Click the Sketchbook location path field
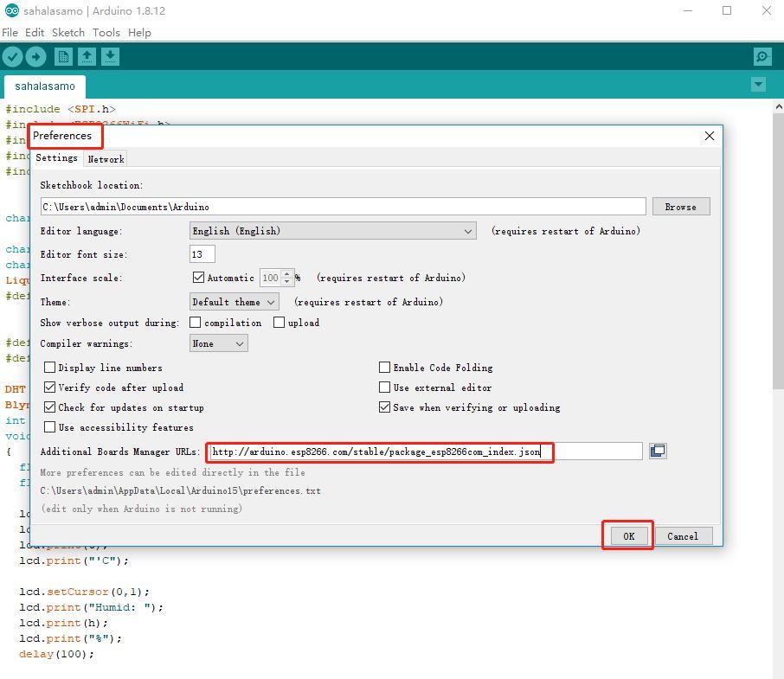Image resolution: width=784 pixels, height=679 pixels. pos(343,207)
